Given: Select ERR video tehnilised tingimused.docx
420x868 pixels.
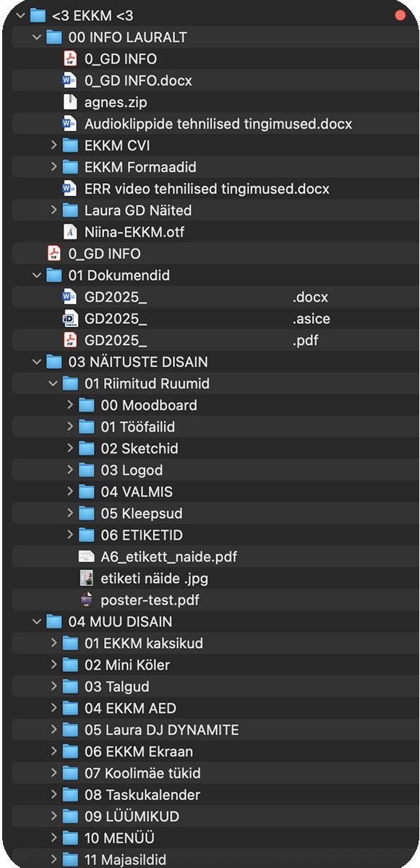Looking at the screenshot, I should (x=210, y=189).
